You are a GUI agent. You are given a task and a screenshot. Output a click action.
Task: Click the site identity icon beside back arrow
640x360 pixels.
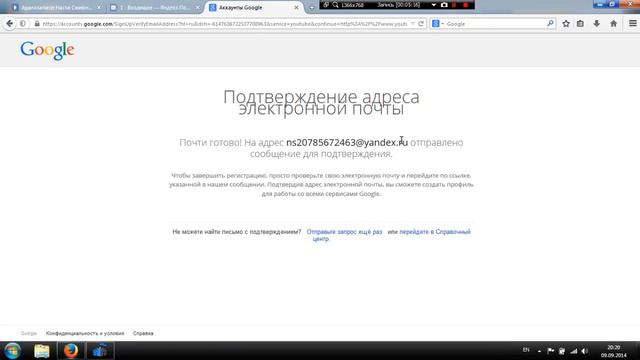point(23,24)
